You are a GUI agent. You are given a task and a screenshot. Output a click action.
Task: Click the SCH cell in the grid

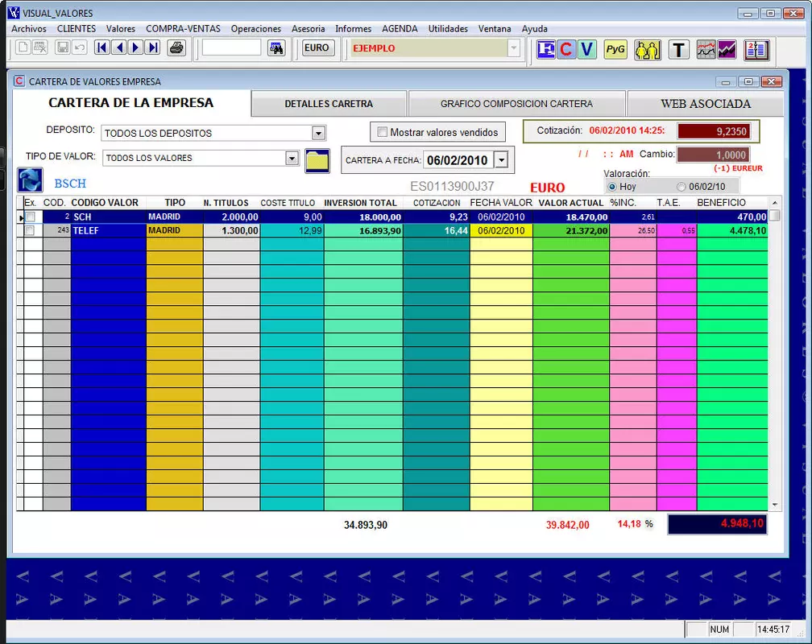coord(108,217)
